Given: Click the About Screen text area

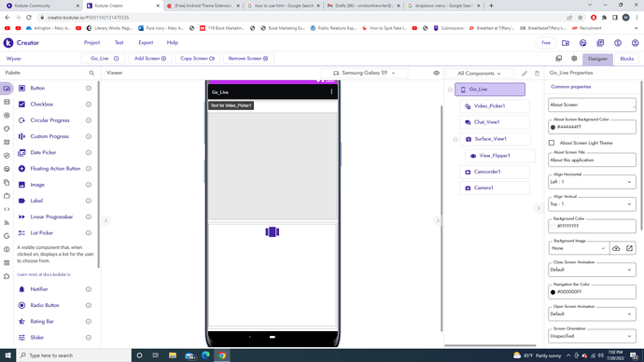Looking at the screenshot, I should tap(592, 105).
